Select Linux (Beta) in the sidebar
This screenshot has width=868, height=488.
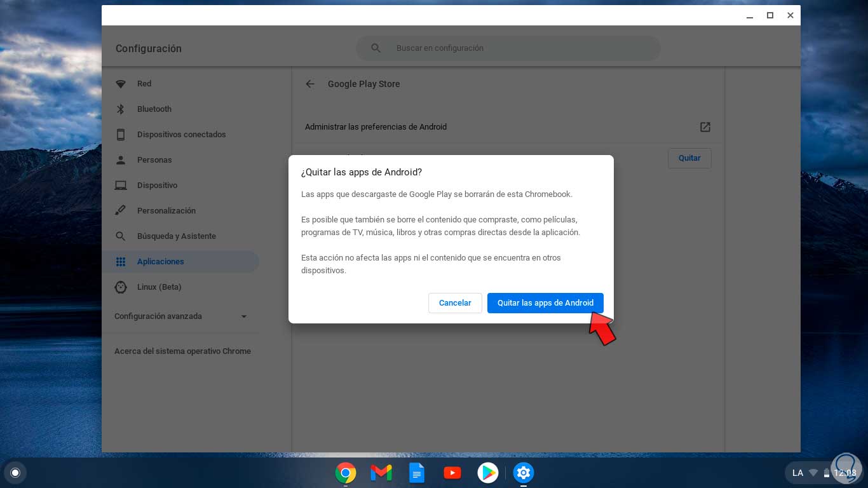[x=180, y=287]
